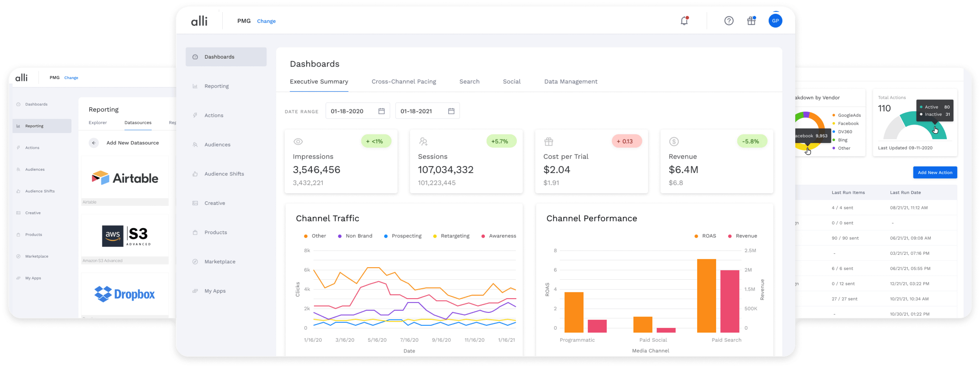This screenshot has width=980, height=367.
Task: Select the Dropbox datasource tile
Action: (124, 294)
